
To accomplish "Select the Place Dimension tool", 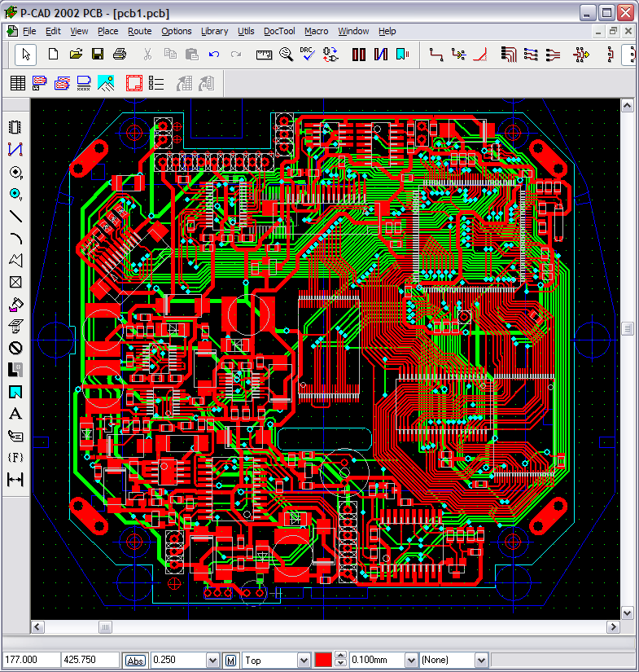I will click(x=15, y=480).
